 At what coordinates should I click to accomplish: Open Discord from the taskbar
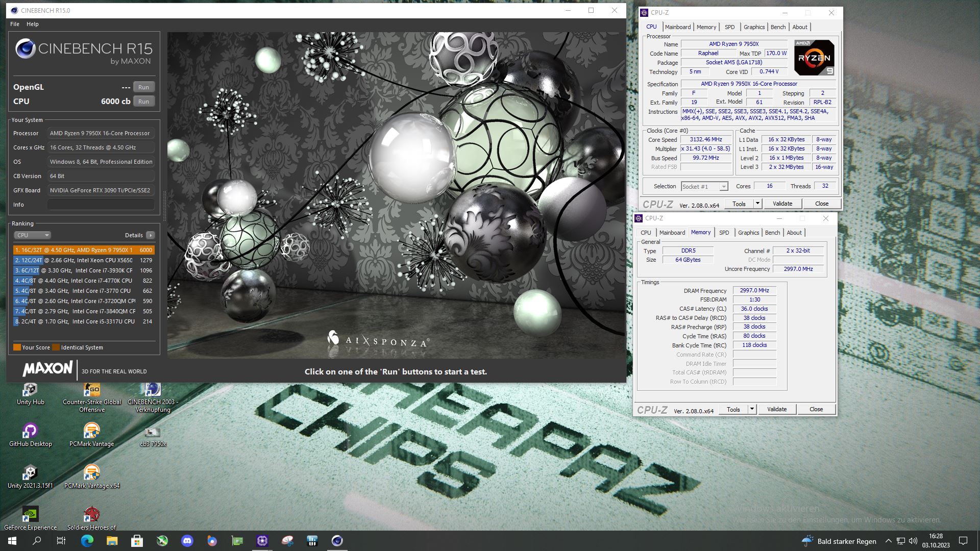tap(187, 541)
